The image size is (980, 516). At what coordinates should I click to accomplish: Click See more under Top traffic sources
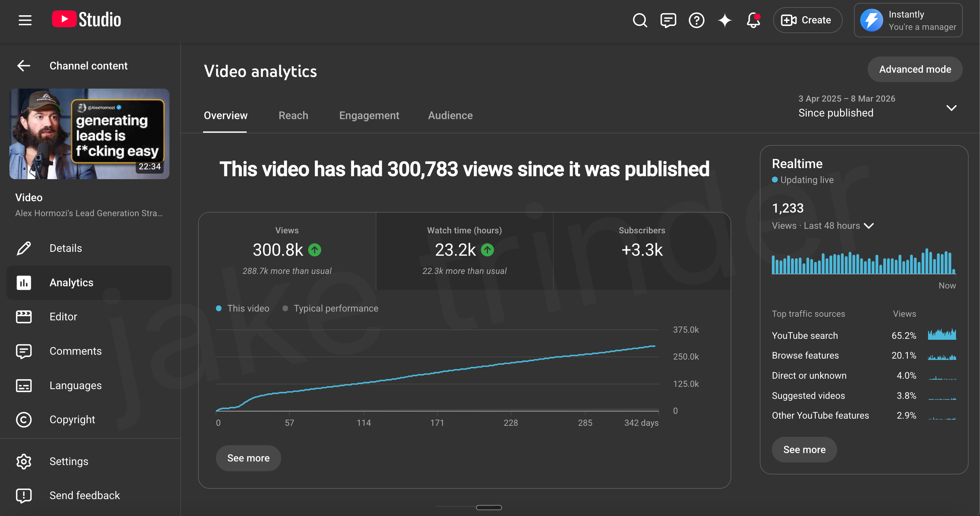[x=804, y=449]
